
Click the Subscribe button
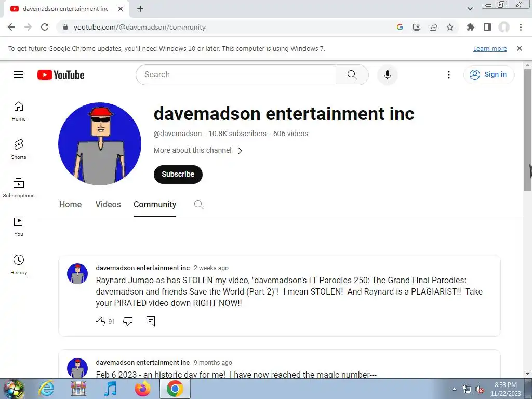(x=178, y=175)
